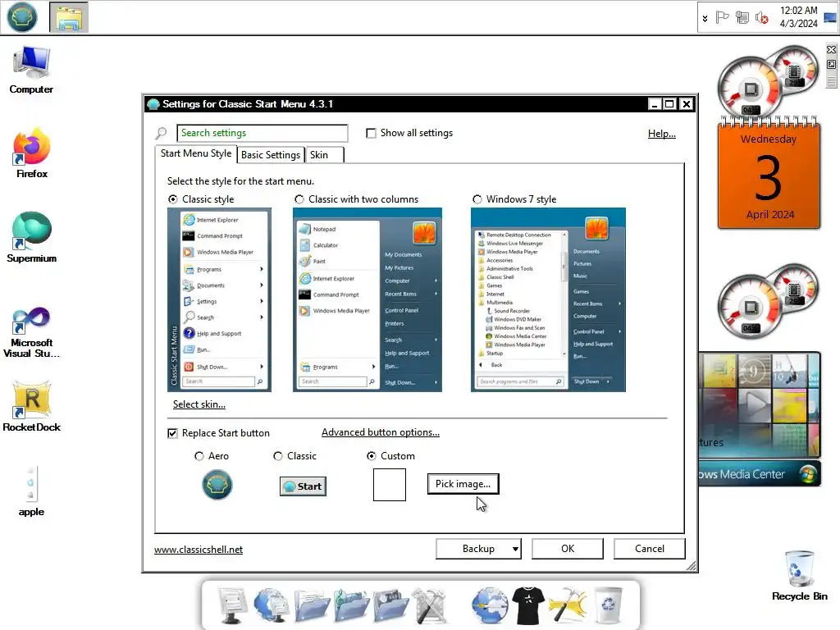This screenshot has width=840, height=630.
Task: Click the Windows Media Center gadget
Action: point(760,474)
